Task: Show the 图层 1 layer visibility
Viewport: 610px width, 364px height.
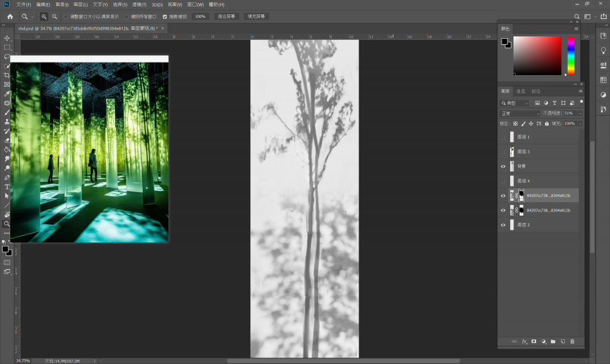Action: pyautogui.click(x=503, y=137)
